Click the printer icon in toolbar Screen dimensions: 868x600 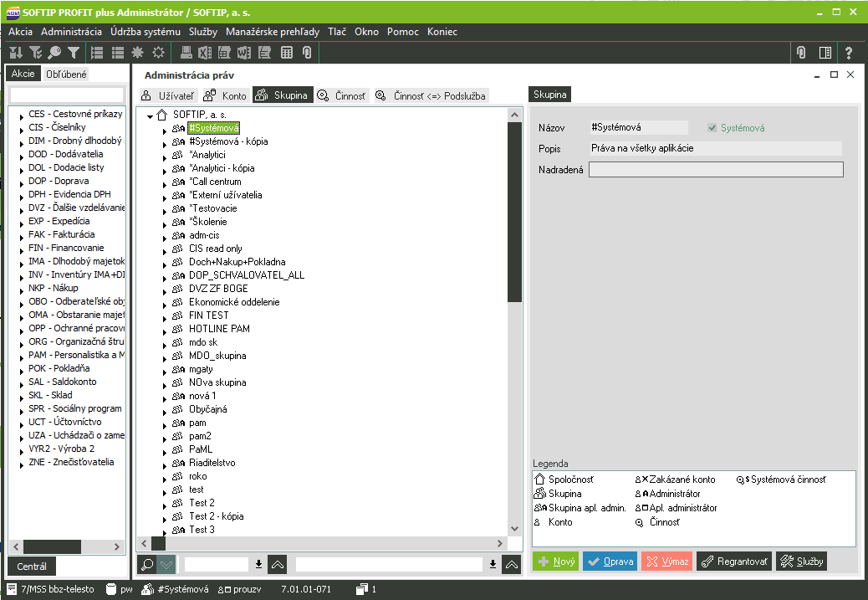(x=186, y=52)
